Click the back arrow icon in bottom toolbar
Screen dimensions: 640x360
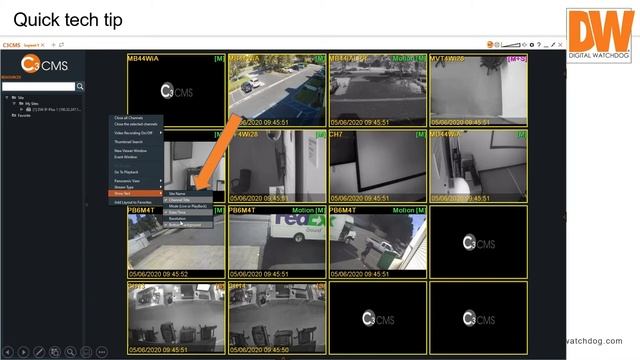coord(8,351)
